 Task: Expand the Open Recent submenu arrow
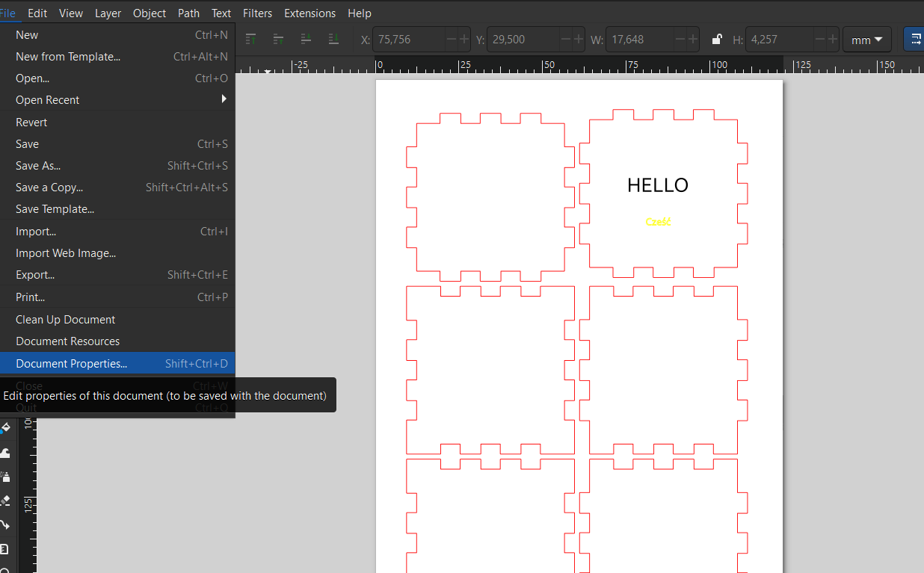click(224, 99)
